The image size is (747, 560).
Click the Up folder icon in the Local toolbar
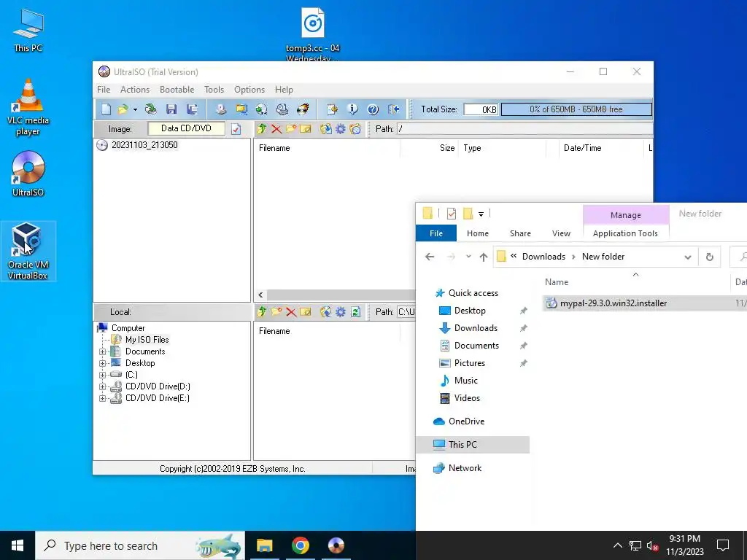coord(262,312)
